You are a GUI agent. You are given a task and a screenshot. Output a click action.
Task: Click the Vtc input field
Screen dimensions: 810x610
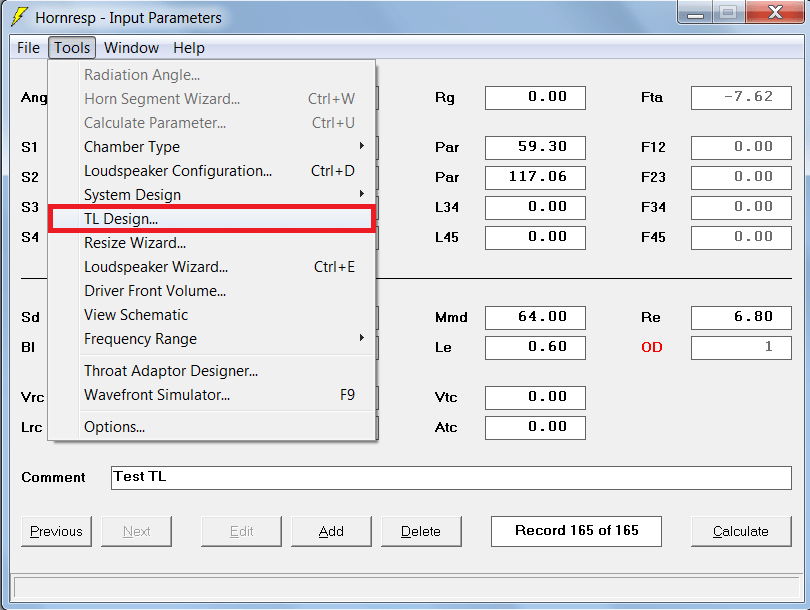click(535, 398)
